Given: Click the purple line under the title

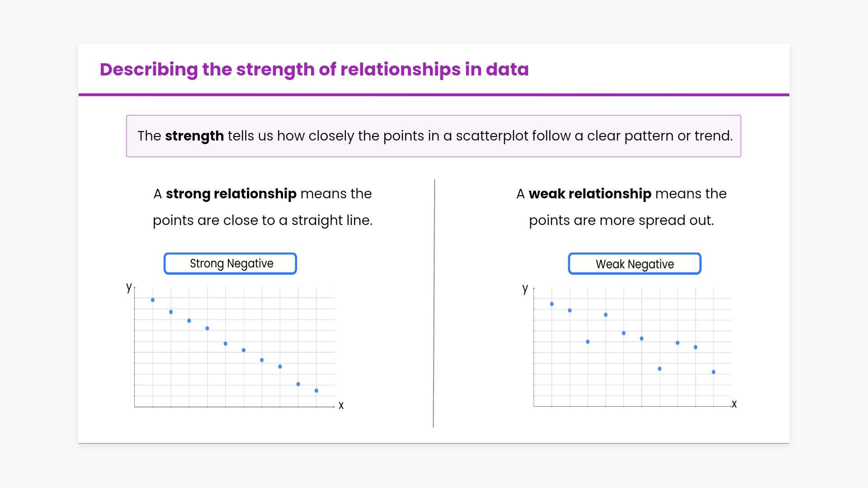Looking at the screenshot, I should click(434, 95).
